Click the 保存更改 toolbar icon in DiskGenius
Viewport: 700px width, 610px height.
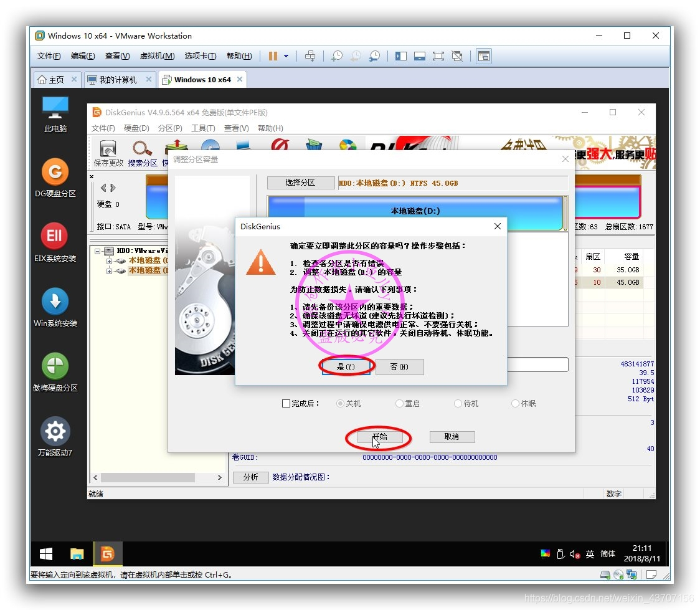coord(108,154)
